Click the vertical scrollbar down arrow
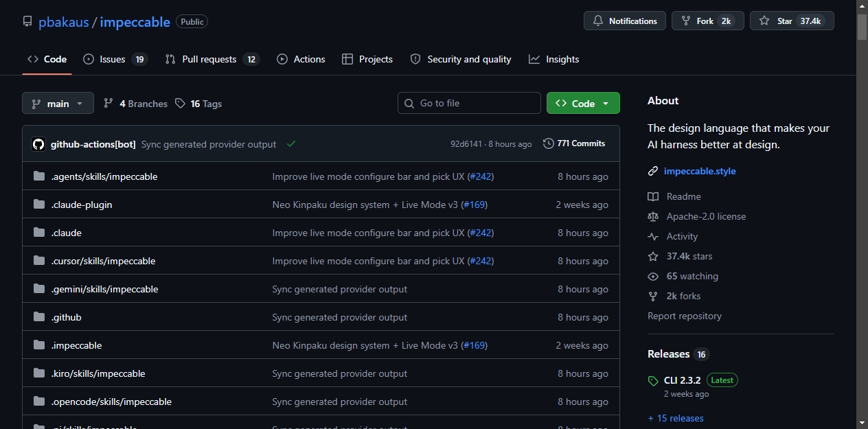 [x=863, y=423]
